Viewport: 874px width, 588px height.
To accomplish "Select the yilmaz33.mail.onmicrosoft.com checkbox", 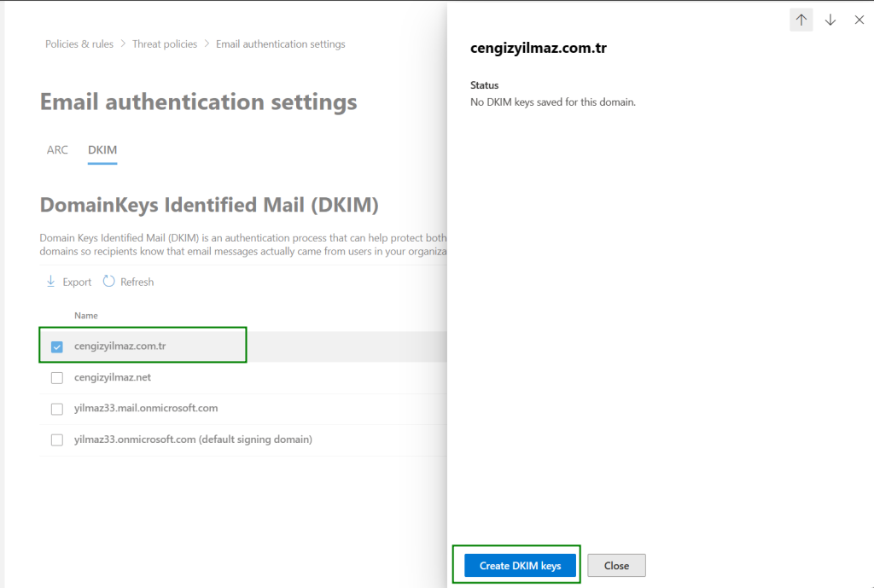I will click(x=57, y=409).
